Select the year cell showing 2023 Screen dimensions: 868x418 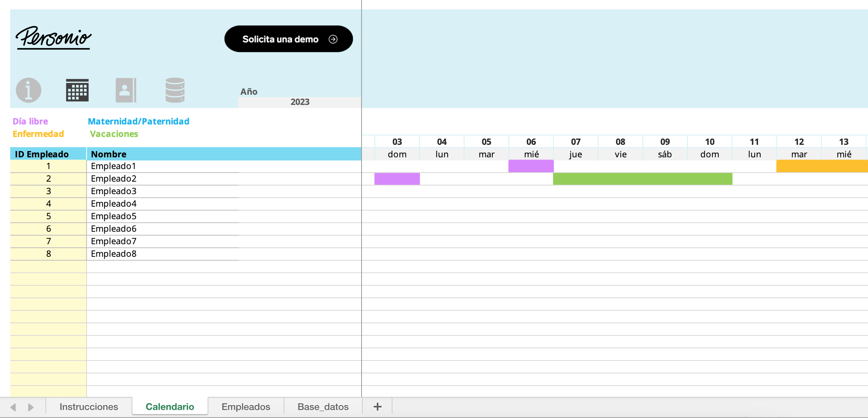[300, 102]
